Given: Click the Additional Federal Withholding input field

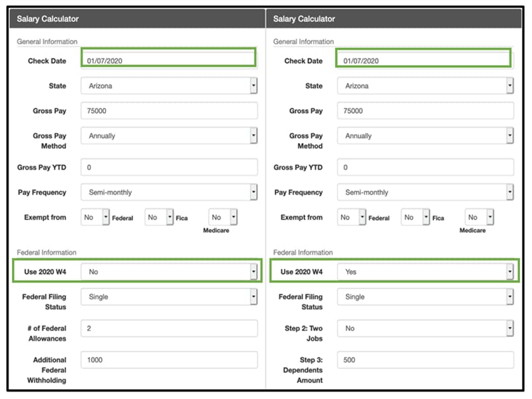Looking at the screenshot, I should [x=169, y=360].
